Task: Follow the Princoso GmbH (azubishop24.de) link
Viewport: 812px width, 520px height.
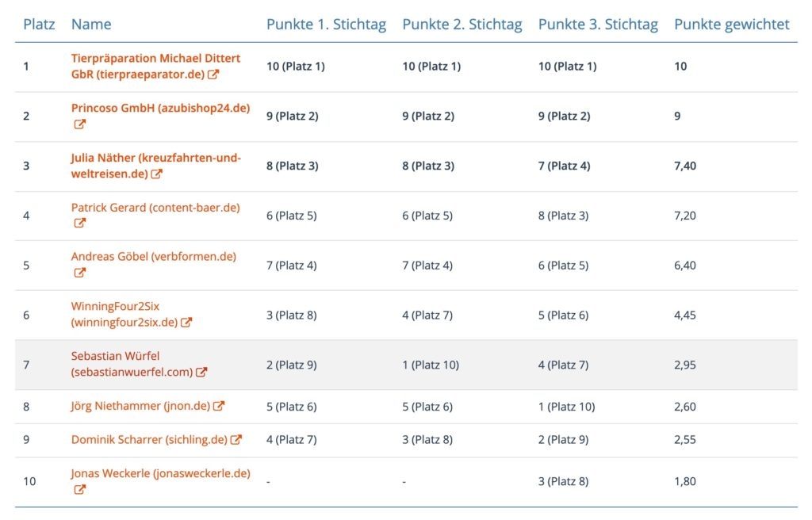Action: coord(160,109)
